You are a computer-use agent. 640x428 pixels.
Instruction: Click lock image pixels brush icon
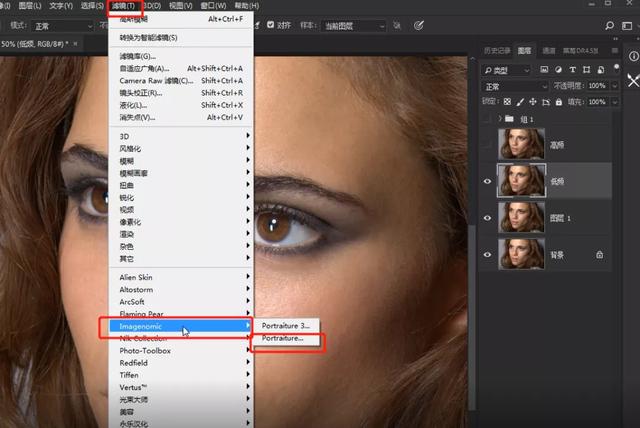520,102
